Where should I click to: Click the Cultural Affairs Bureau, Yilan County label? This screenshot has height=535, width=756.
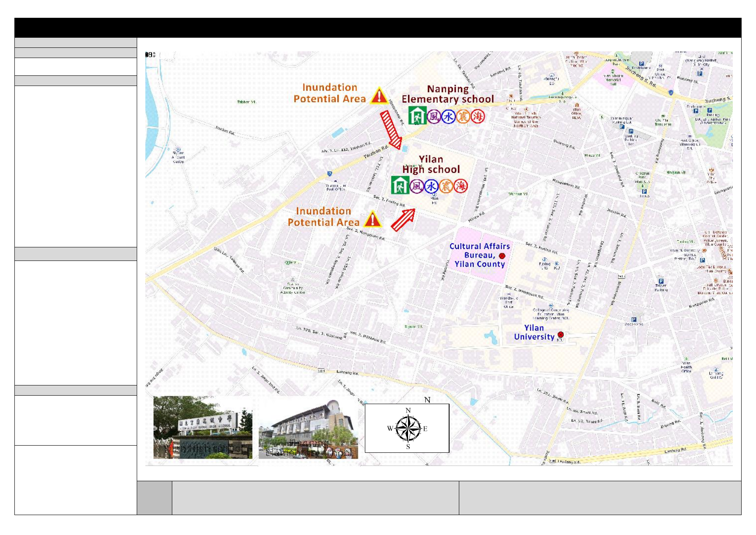[x=480, y=255]
